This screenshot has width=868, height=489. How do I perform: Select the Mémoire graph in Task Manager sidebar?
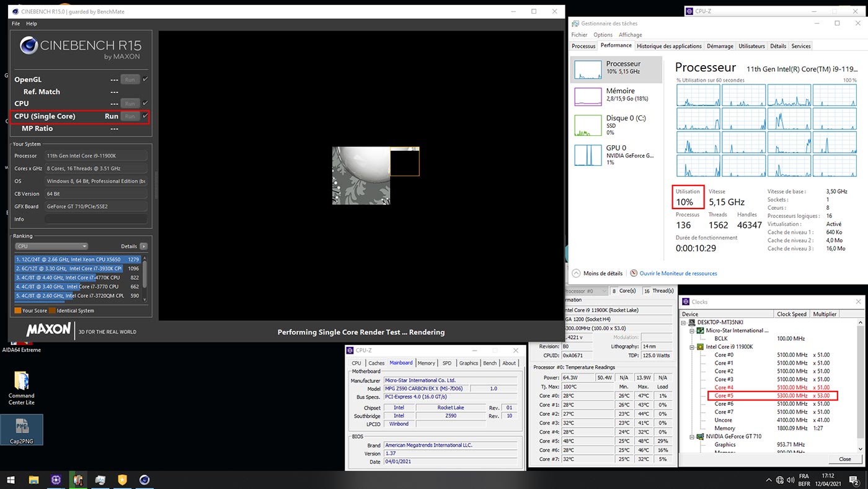587,96
